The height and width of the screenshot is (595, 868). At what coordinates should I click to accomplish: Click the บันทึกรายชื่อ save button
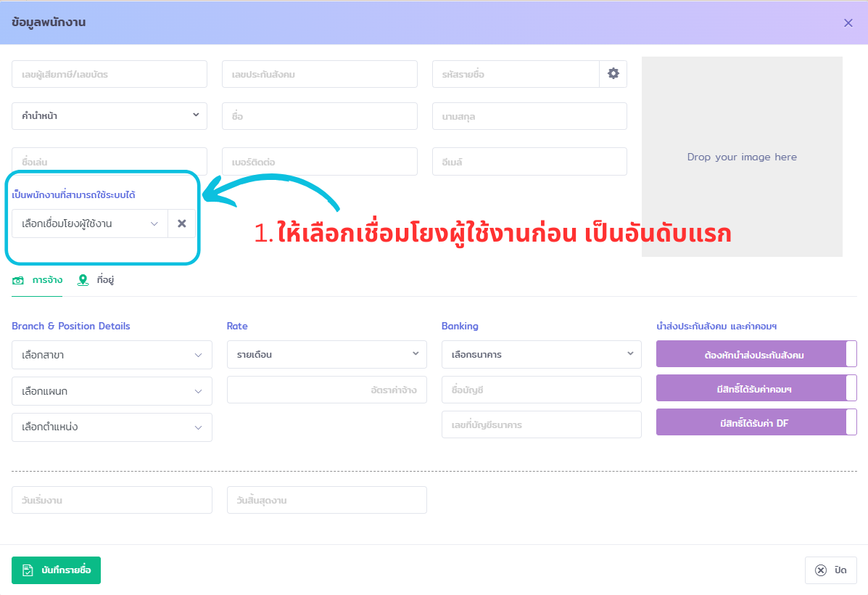coord(57,570)
